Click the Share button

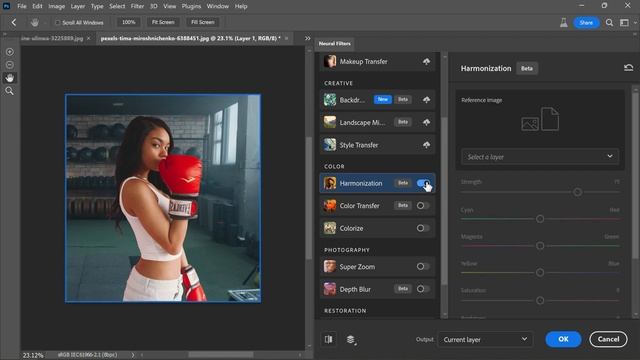[586, 22]
